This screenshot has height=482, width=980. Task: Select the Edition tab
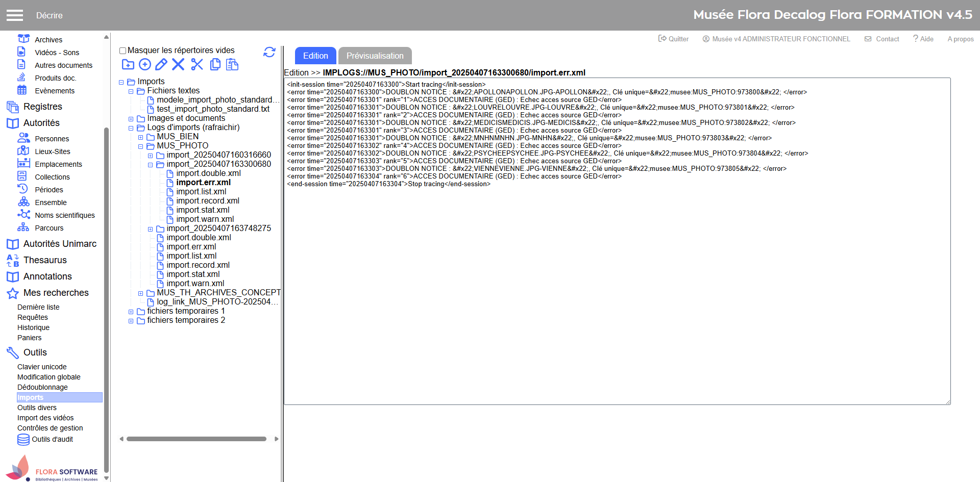[x=315, y=56]
